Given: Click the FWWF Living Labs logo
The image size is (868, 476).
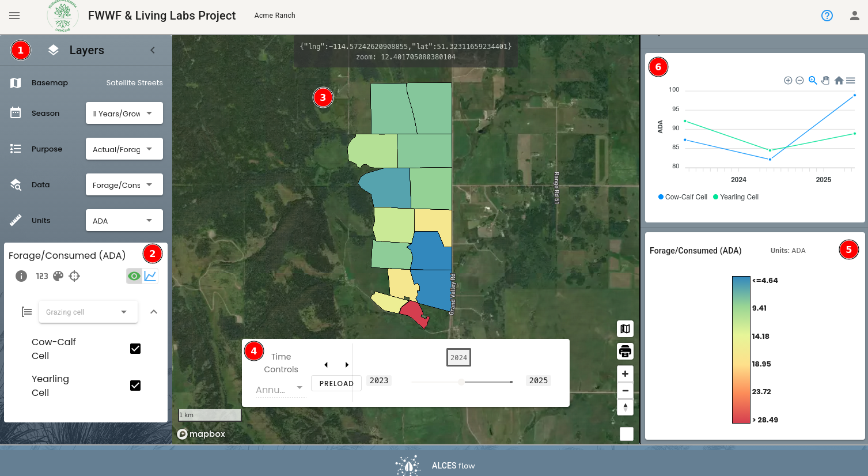Looking at the screenshot, I should 62,16.
